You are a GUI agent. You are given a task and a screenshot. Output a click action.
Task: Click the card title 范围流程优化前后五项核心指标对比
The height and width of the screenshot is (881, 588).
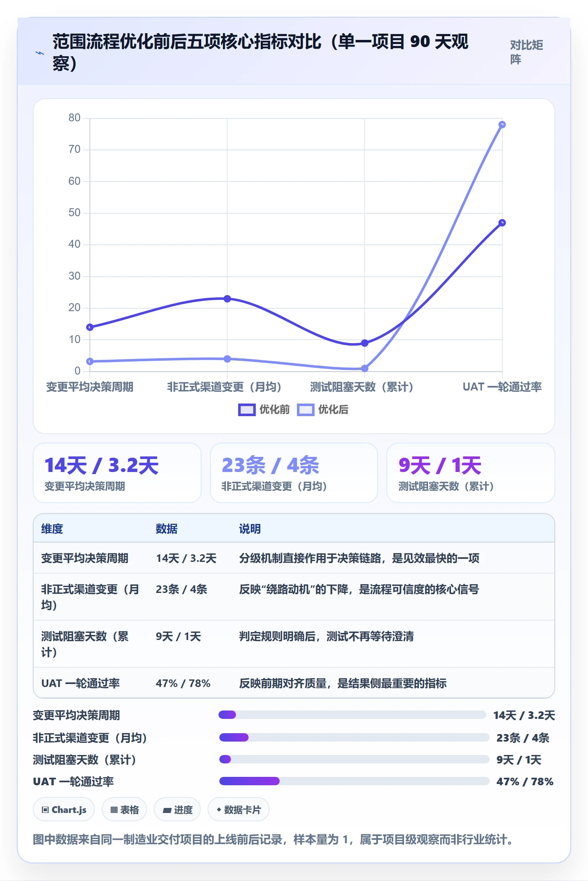point(260,52)
